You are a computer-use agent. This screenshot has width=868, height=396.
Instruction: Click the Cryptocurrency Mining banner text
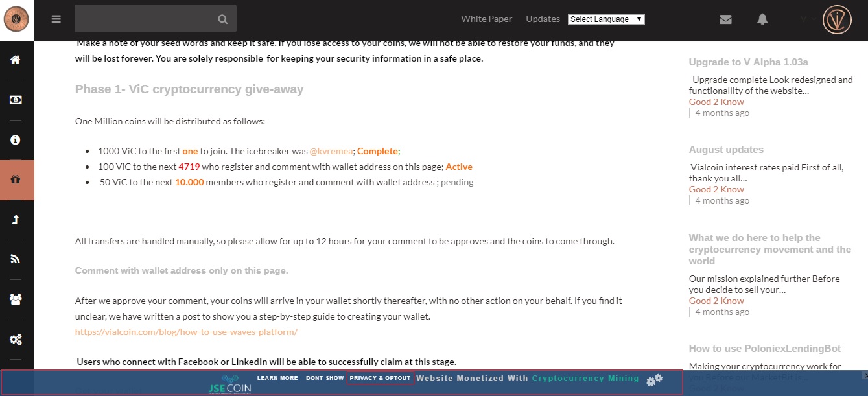[585, 378]
